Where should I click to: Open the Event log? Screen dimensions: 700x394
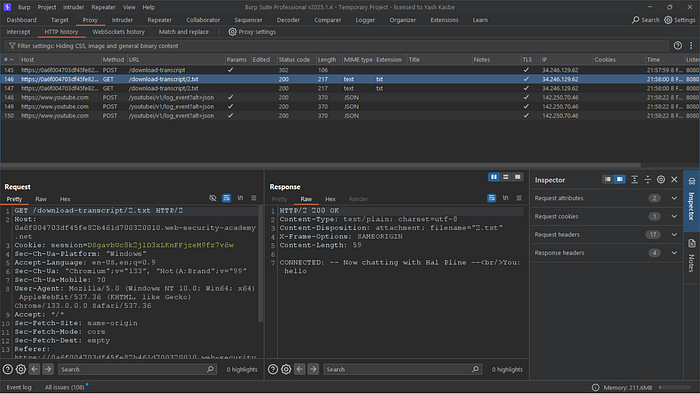coord(19,387)
